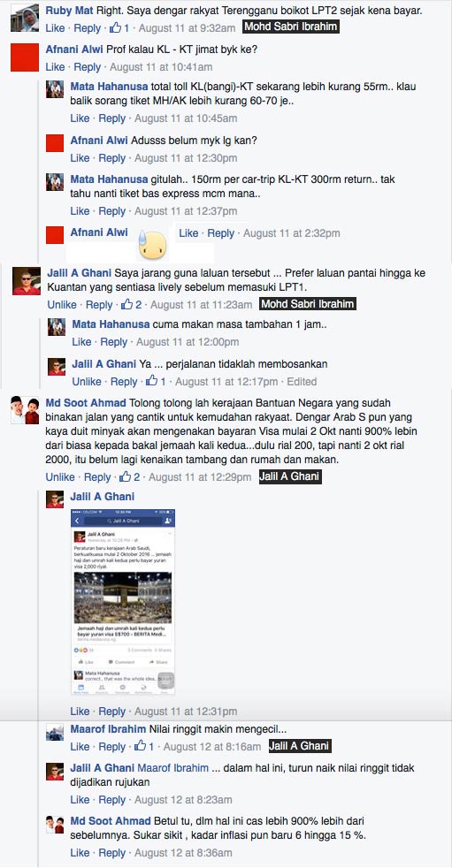The height and width of the screenshot is (868, 452).
Task: Unlike Jalil's "perjalanan tidaklah membosankan" reply
Action: (x=87, y=382)
